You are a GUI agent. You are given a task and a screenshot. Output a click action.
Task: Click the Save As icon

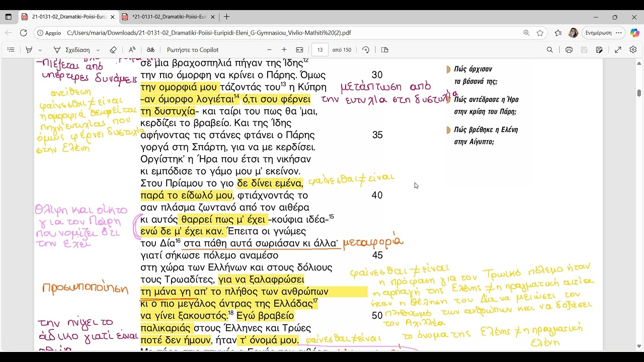[x=599, y=50]
